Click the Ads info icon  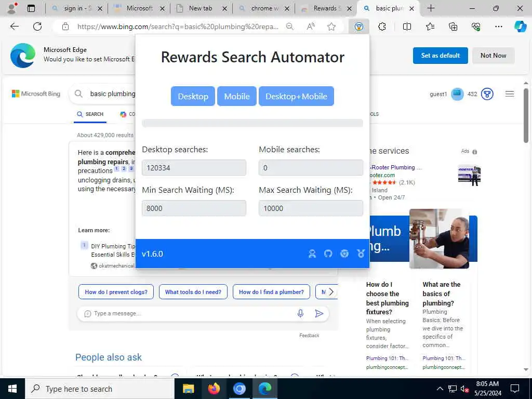tap(475, 152)
